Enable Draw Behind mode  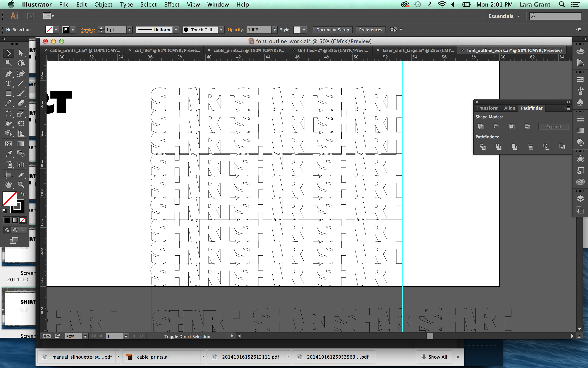pyautogui.click(x=15, y=230)
